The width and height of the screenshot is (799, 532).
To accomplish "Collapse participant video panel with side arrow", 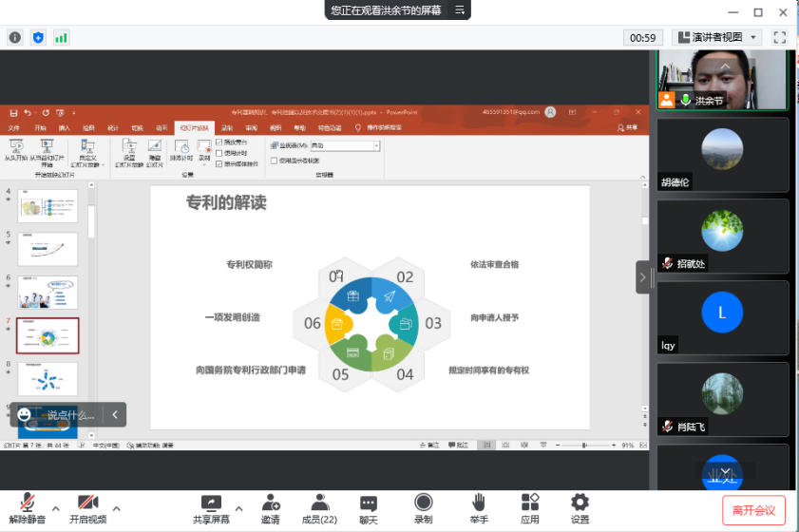I will (x=642, y=277).
